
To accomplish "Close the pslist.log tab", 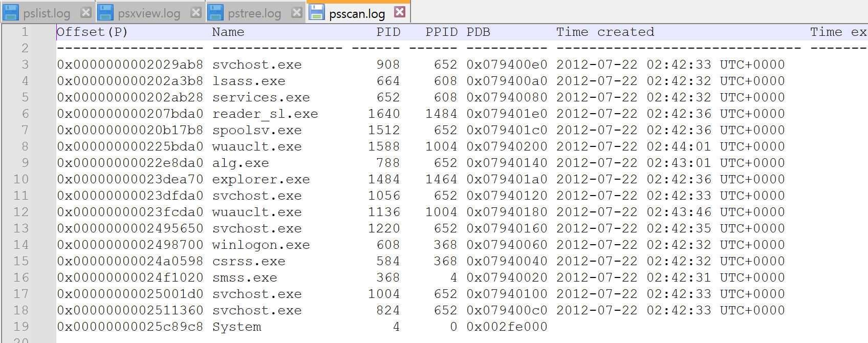I will click(x=86, y=12).
